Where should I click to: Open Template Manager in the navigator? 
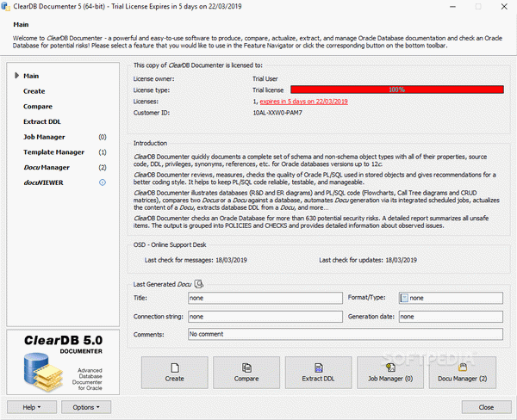[x=53, y=152]
